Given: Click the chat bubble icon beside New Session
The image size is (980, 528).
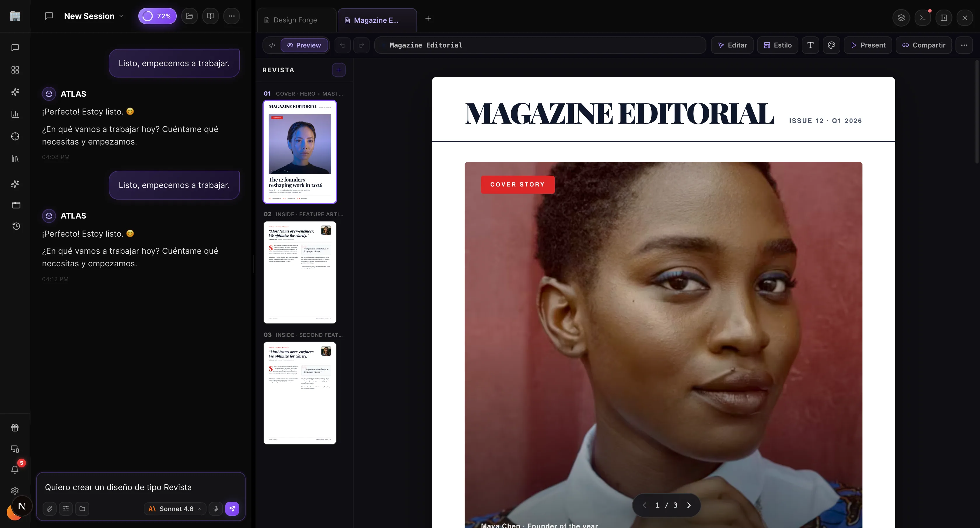Looking at the screenshot, I should [x=49, y=16].
